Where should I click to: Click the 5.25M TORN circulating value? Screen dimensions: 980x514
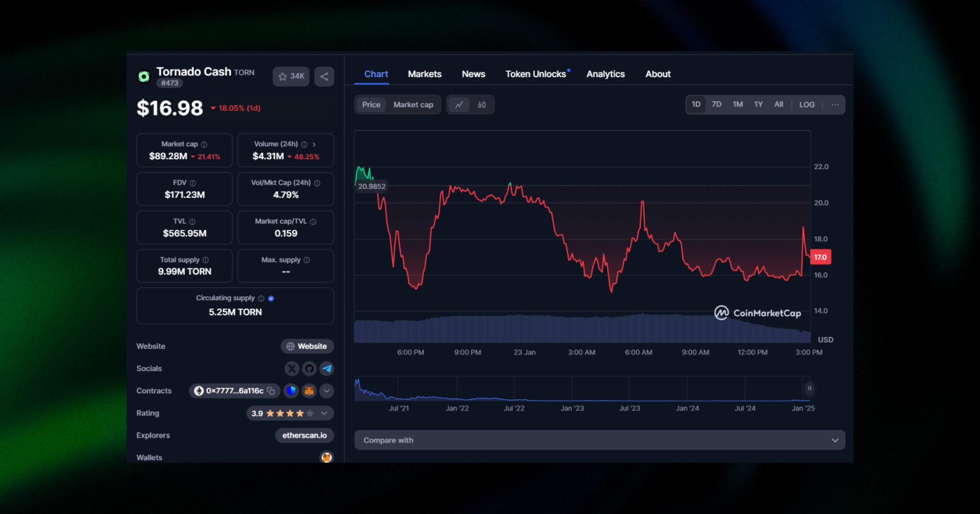pyautogui.click(x=235, y=312)
